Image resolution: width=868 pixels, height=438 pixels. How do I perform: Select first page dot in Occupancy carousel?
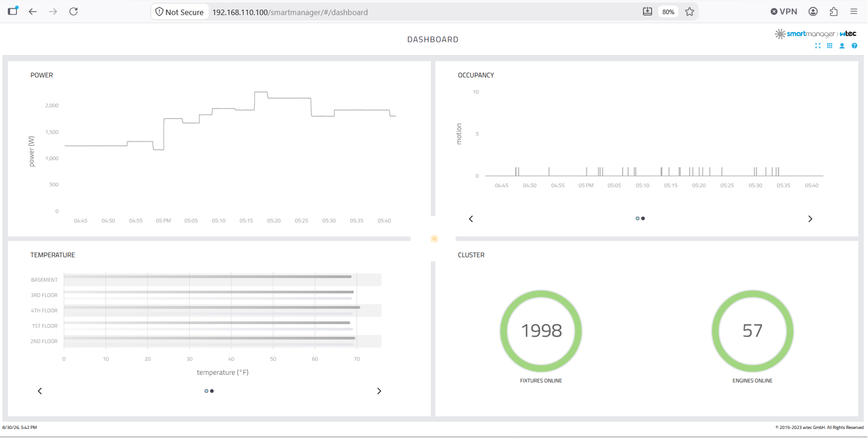638,218
